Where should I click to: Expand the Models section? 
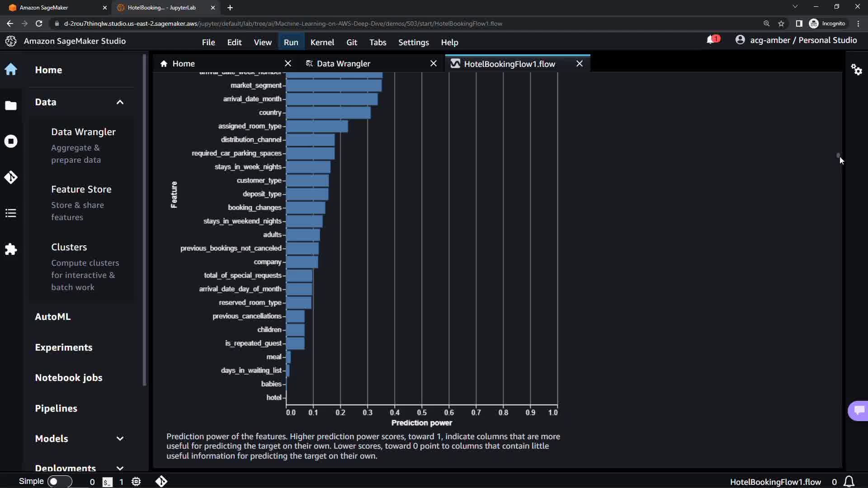tap(120, 439)
